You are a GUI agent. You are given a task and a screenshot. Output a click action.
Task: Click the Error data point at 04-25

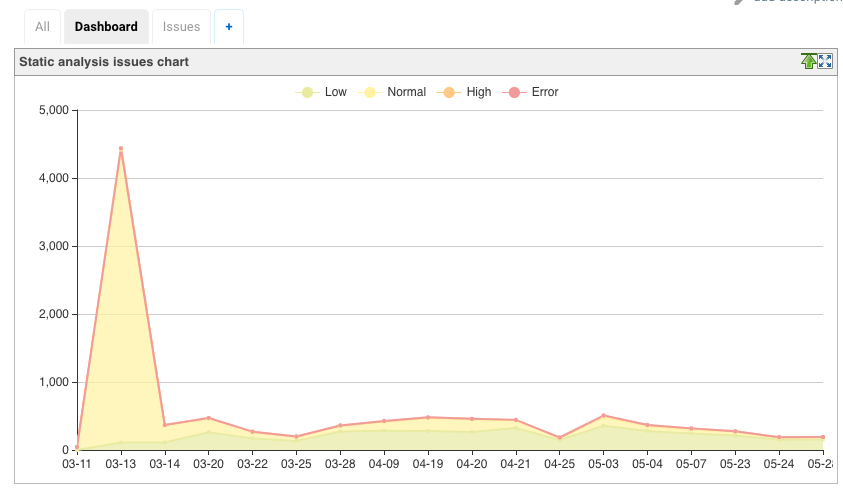pyautogui.click(x=560, y=437)
